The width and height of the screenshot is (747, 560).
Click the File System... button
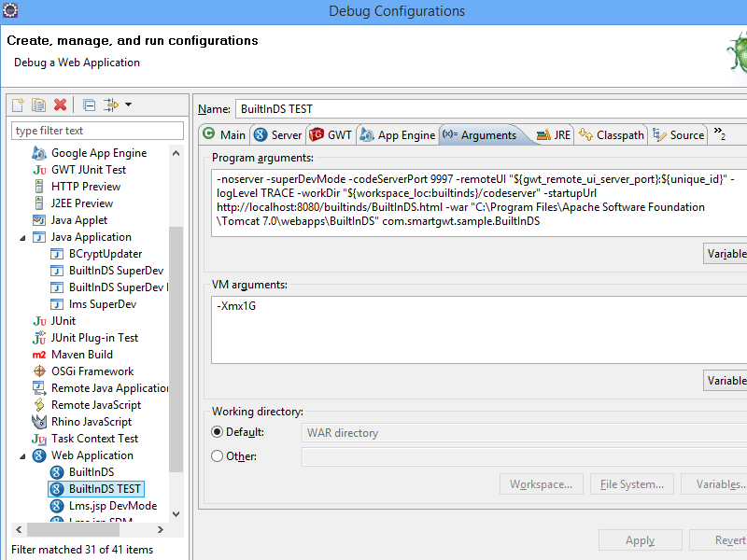pos(633,484)
